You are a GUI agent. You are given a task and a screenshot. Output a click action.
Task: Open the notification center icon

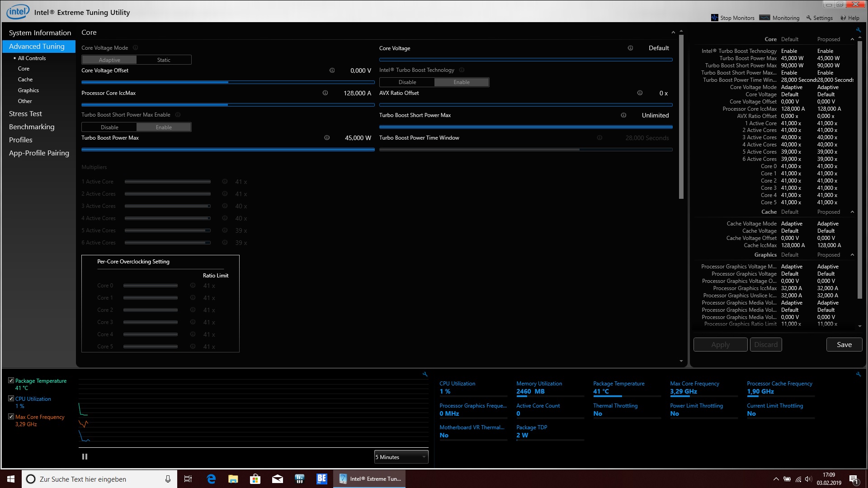click(854, 479)
